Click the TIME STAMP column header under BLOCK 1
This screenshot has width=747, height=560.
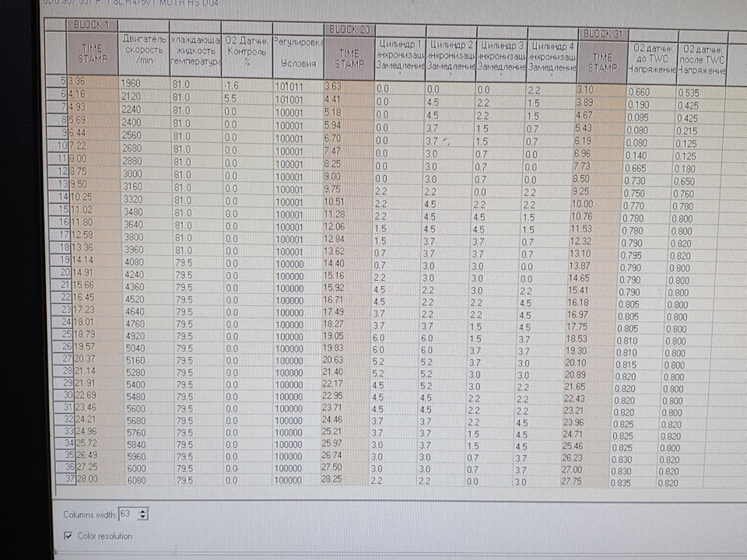[92, 54]
